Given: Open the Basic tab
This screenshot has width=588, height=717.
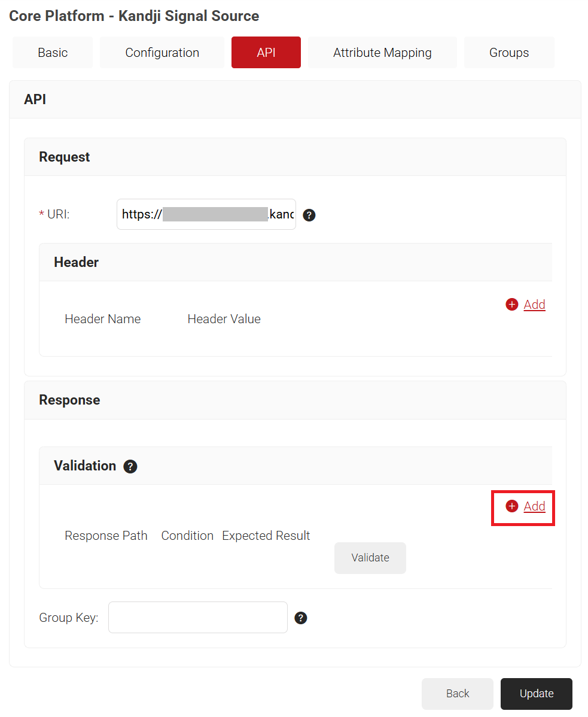Looking at the screenshot, I should tap(53, 53).
